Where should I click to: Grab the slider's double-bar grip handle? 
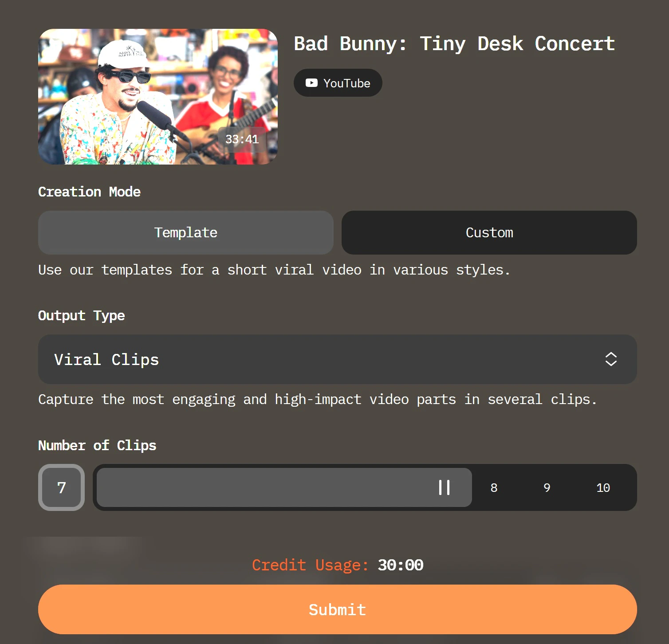pos(444,487)
